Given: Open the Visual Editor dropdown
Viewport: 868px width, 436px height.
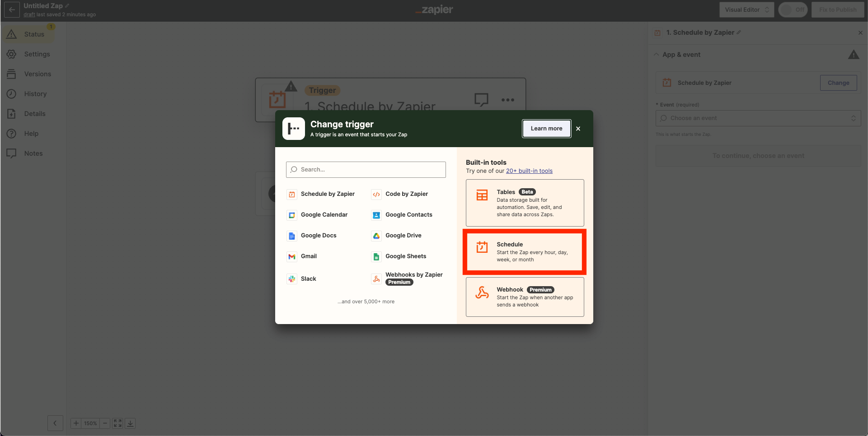Looking at the screenshot, I should (746, 9).
